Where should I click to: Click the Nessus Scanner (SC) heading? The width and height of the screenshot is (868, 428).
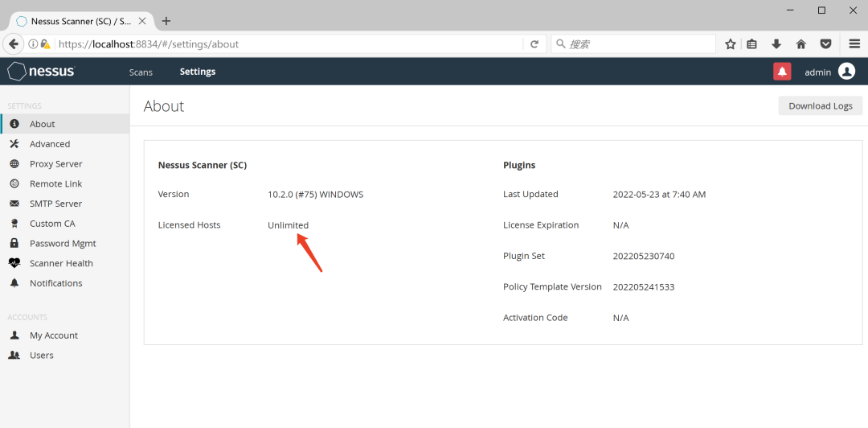(203, 165)
